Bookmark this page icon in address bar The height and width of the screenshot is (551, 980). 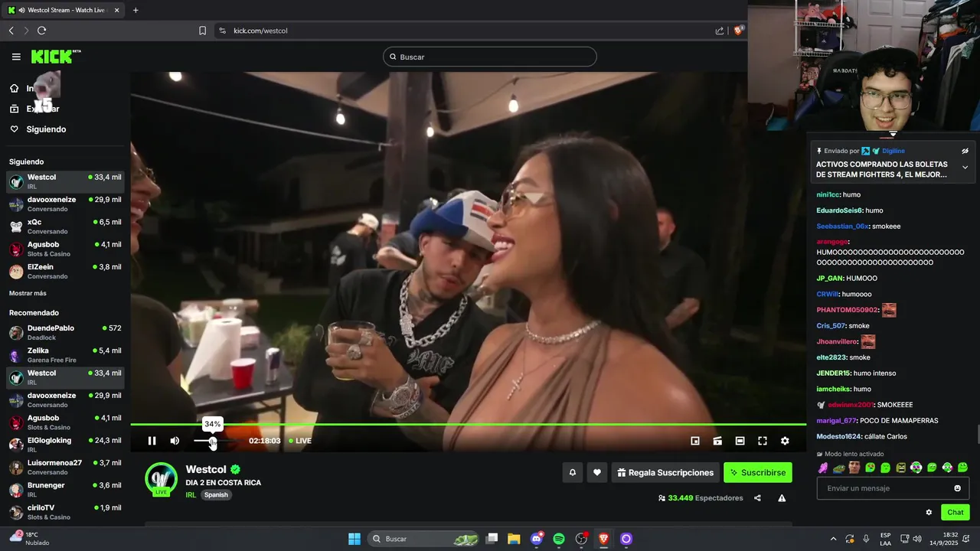coord(202,31)
